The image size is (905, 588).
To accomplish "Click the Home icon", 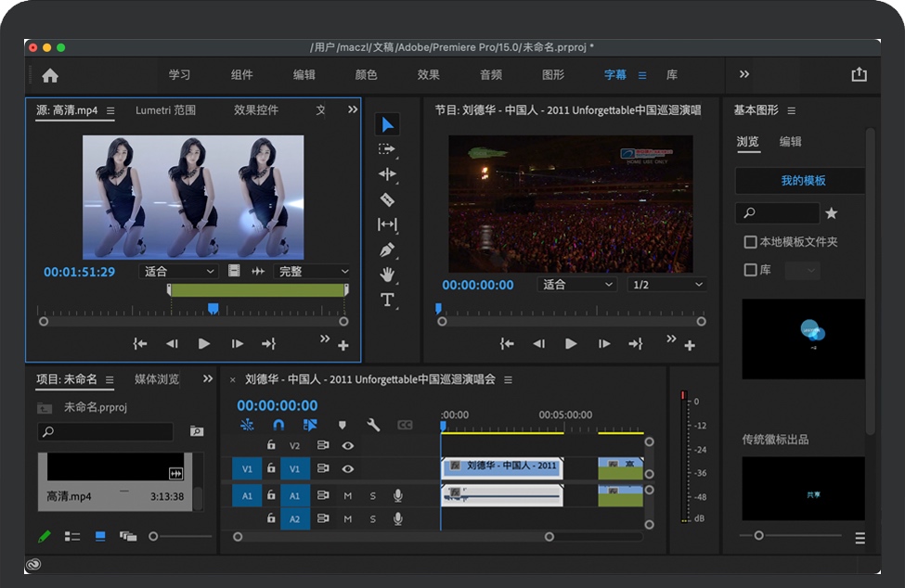I will pos(50,75).
